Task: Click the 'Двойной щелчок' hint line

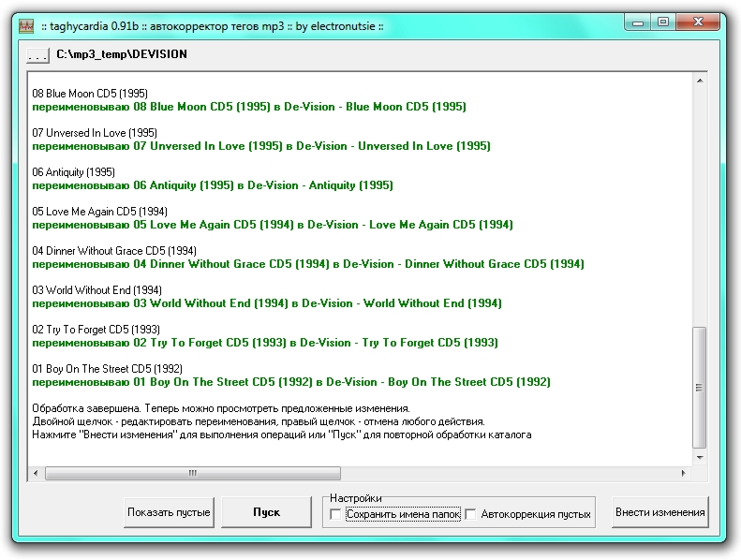Action: click(x=259, y=421)
